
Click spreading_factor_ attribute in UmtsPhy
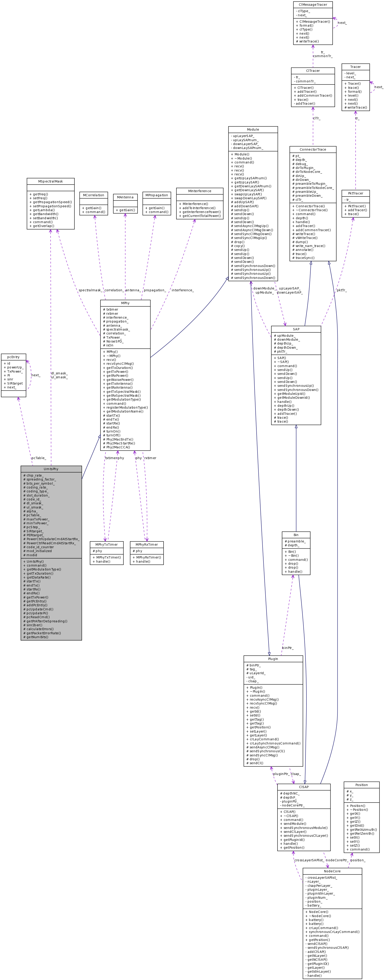tap(40, 479)
